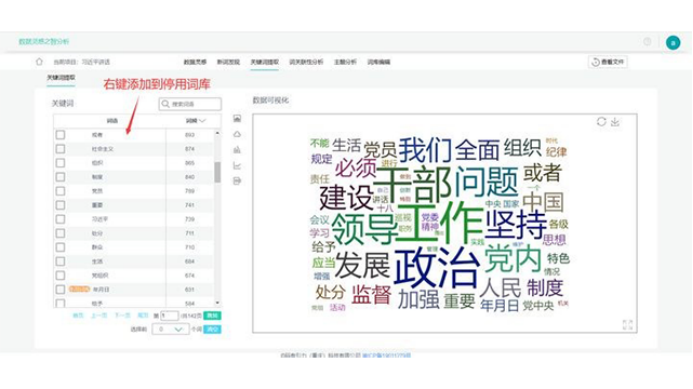The width and height of the screenshot is (693, 389).
Task: Go to the previous page link
Action: click(x=99, y=316)
